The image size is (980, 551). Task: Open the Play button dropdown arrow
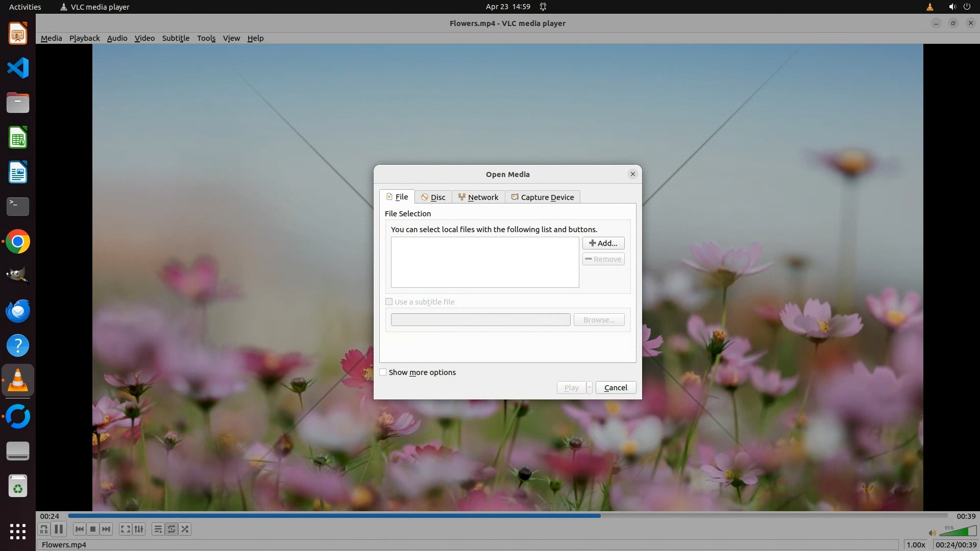tap(589, 388)
